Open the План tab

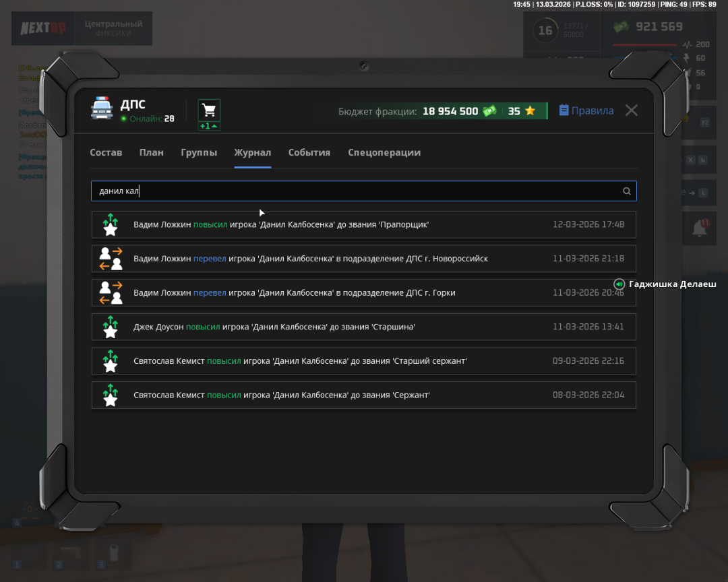151,152
